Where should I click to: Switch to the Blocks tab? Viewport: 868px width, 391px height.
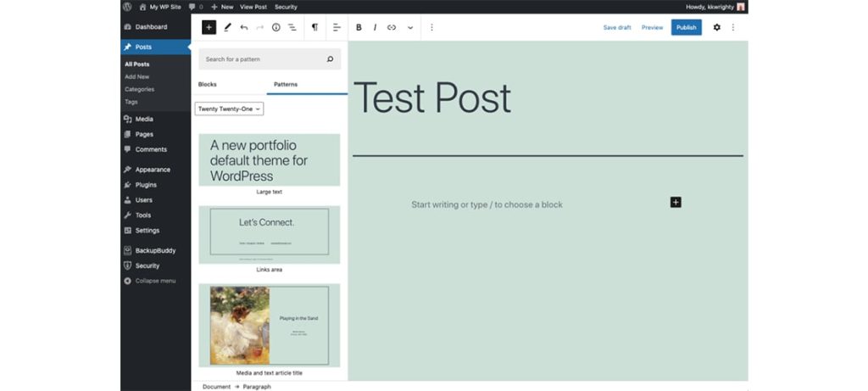tap(208, 84)
